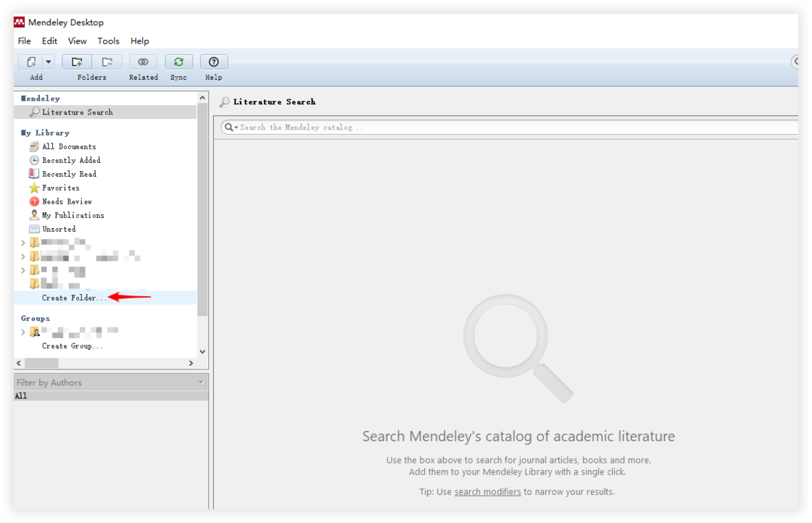Open the View menu
Viewport: 812px width, 523px height.
pos(77,41)
